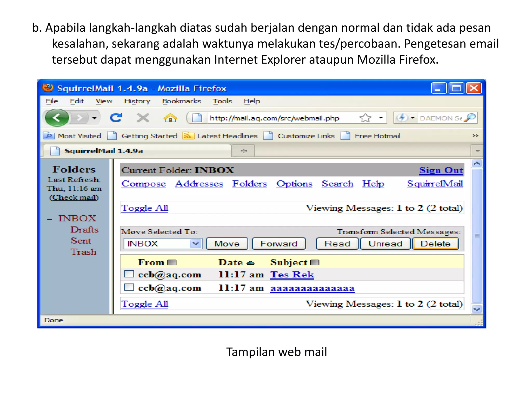
Task: Click the Stop loading X icon
Action: [x=143, y=118]
